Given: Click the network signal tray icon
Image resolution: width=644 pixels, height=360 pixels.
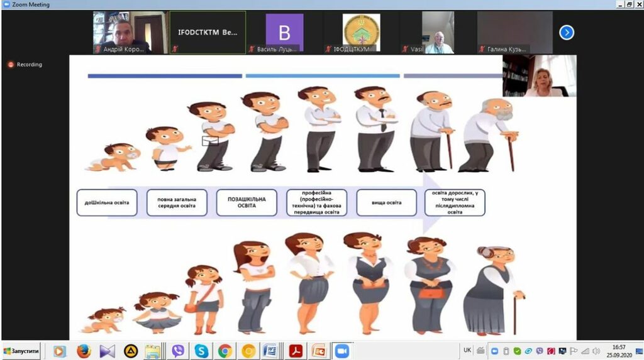Looking at the screenshot, I should pyautogui.click(x=585, y=351).
